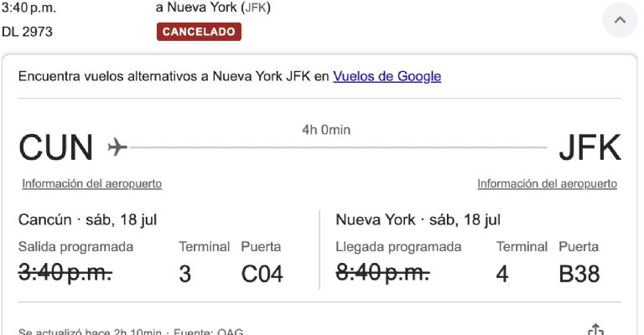
Task: Click the Cancún sáb, 18 jul heading
Action: click(87, 219)
